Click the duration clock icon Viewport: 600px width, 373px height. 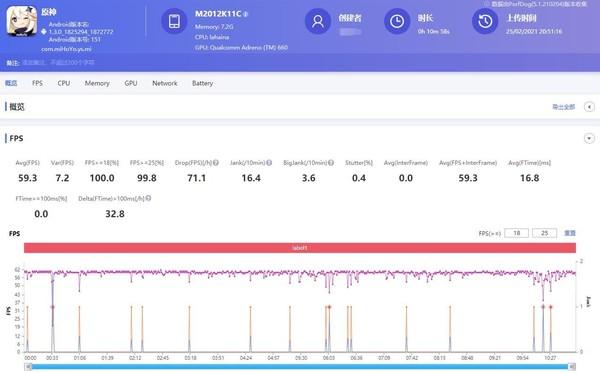click(x=397, y=21)
